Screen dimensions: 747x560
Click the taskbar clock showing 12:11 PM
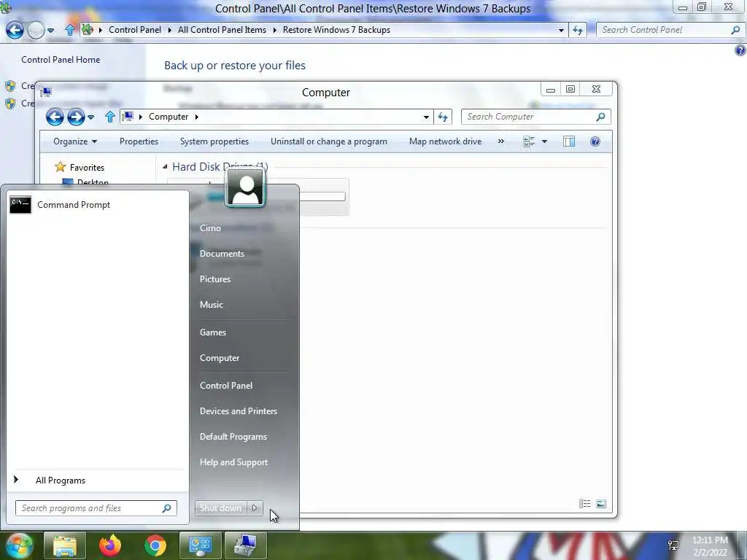[710, 546]
